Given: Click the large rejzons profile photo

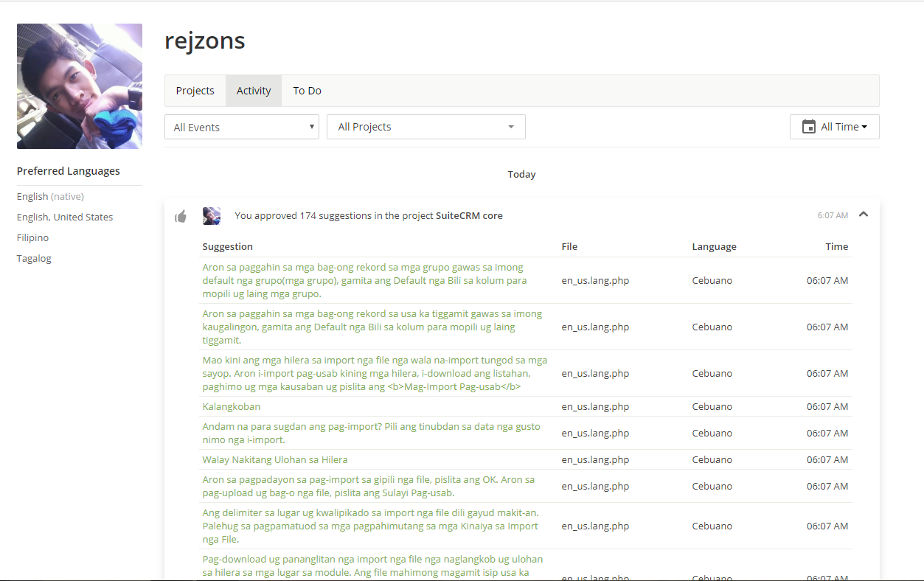Looking at the screenshot, I should [80, 86].
